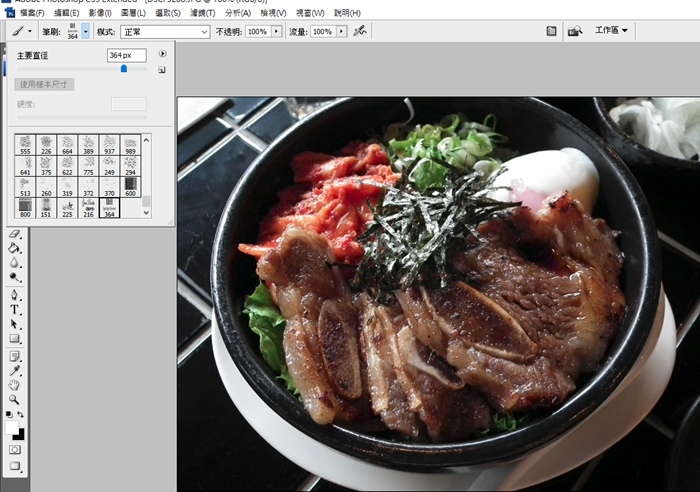Click the 主要直徑 diameter slider handle
700x492 pixels.
click(x=124, y=69)
